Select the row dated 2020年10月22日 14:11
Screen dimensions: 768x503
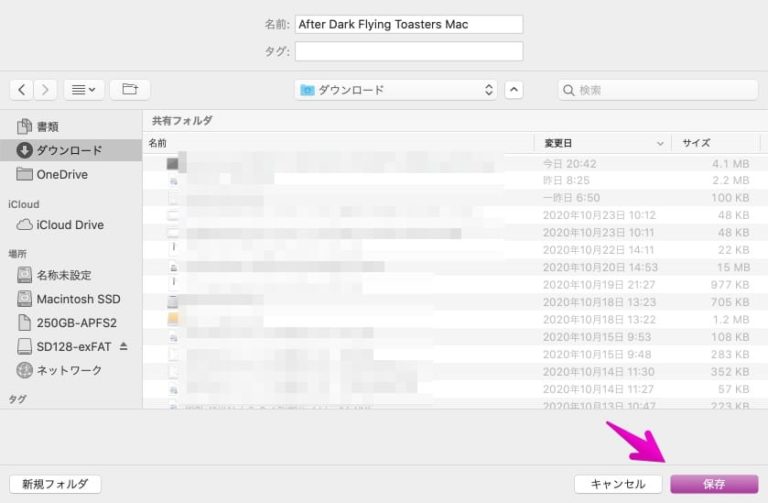click(x=455, y=250)
